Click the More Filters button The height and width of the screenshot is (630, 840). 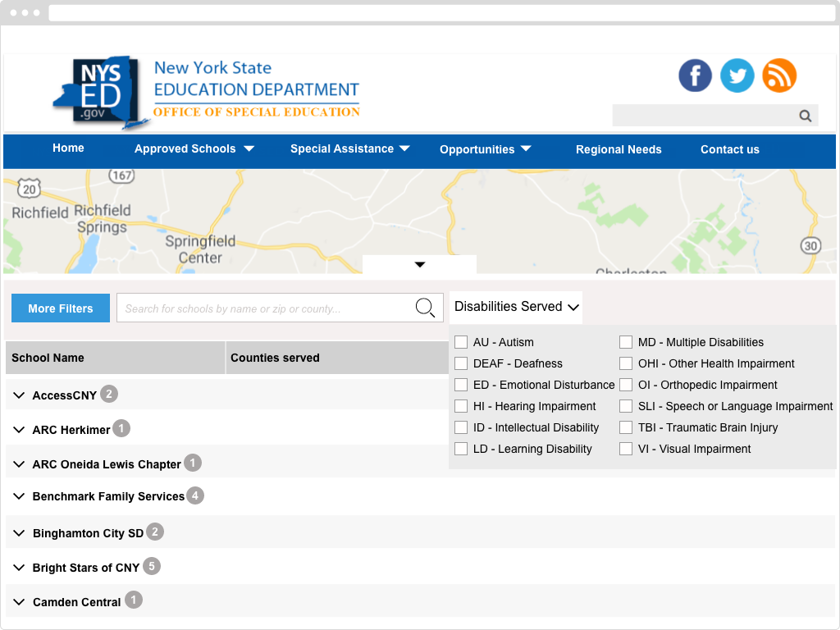pyautogui.click(x=61, y=308)
